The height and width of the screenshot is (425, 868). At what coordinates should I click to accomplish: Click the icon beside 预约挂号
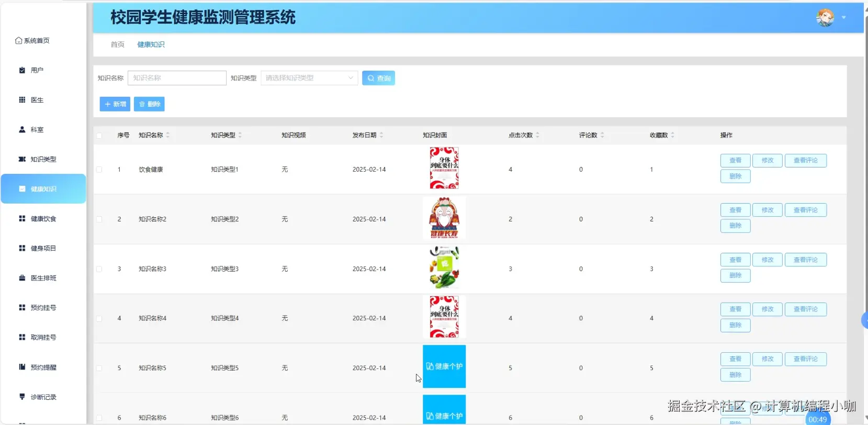pos(22,307)
